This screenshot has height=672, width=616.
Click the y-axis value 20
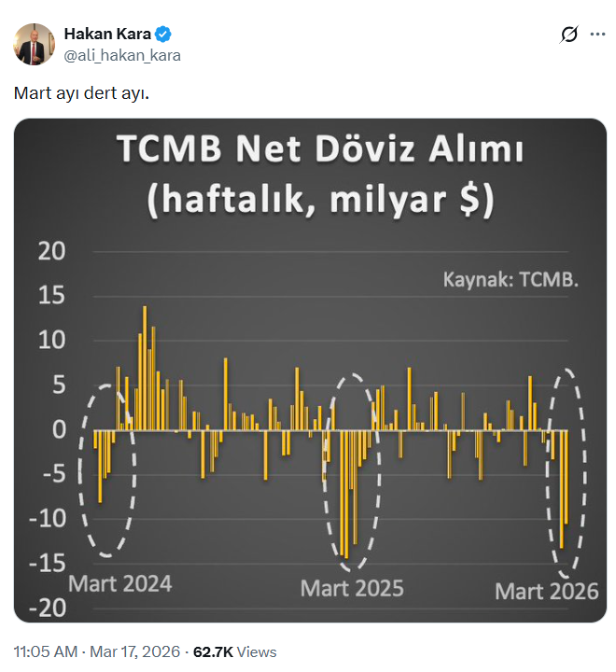pos(51,251)
